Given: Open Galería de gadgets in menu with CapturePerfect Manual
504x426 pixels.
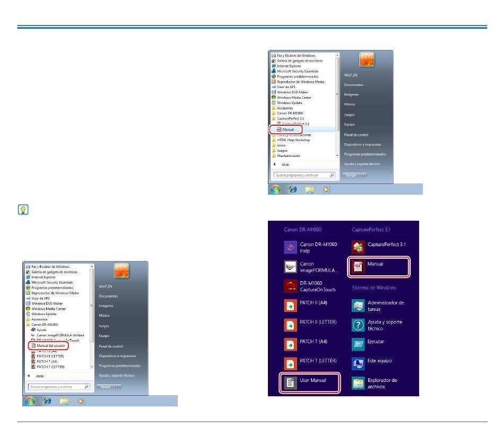Looking at the screenshot, I should pyautogui.click(x=297, y=60).
